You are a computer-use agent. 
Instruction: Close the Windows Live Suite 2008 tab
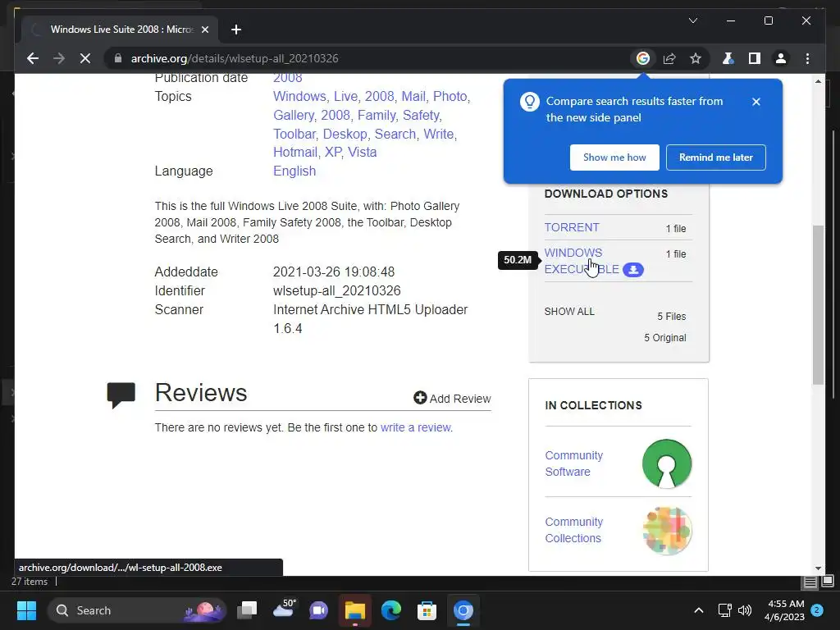[204, 30]
